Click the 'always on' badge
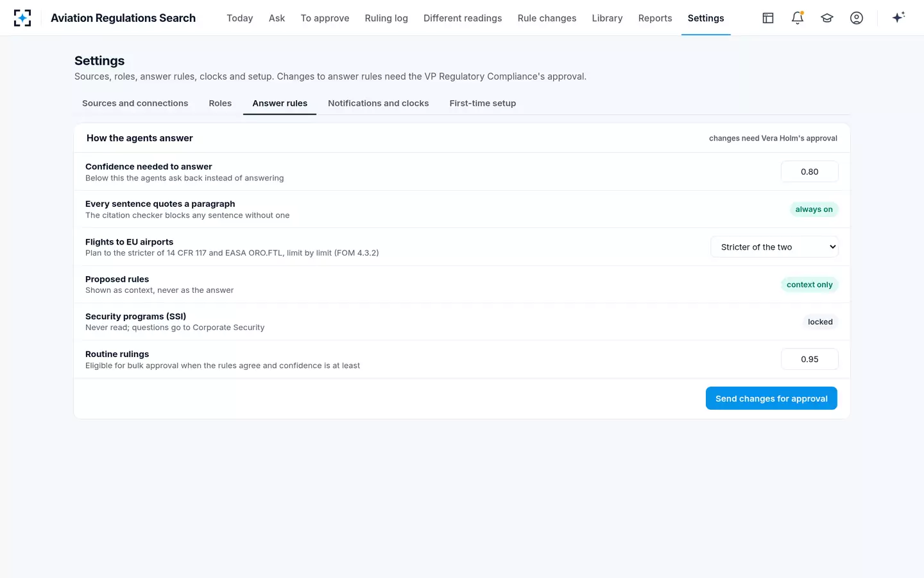This screenshot has width=924, height=578. 814,209
